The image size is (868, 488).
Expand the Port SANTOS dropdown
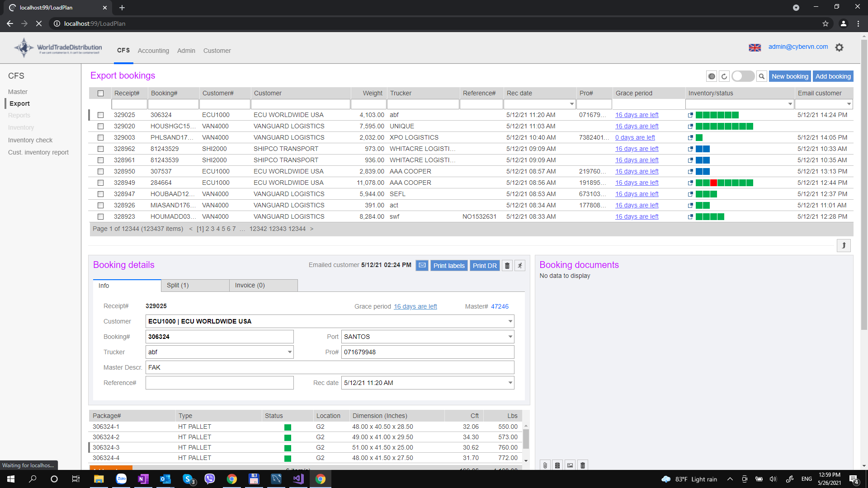pyautogui.click(x=510, y=337)
